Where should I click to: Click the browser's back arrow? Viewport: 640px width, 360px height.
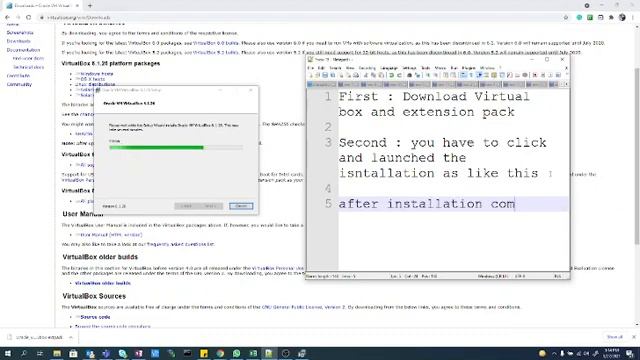[x=7, y=18]
